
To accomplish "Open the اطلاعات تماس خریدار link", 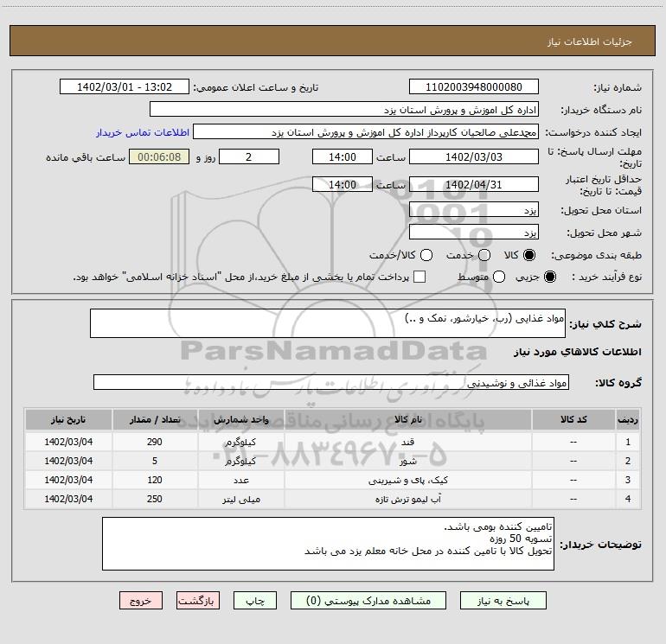I will click(x=143, y=132).
